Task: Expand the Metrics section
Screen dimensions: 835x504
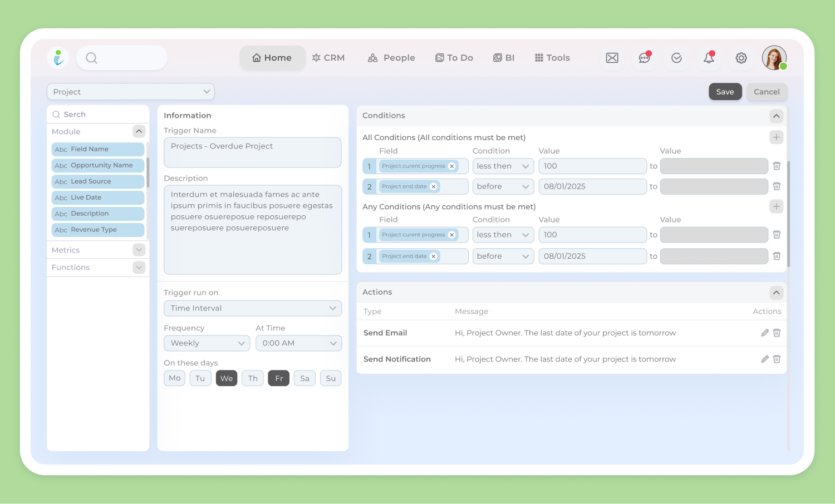Action: click(x=139, y=250)
